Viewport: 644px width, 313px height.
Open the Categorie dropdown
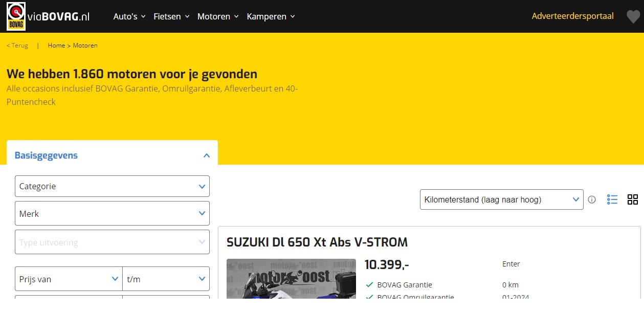112,186
